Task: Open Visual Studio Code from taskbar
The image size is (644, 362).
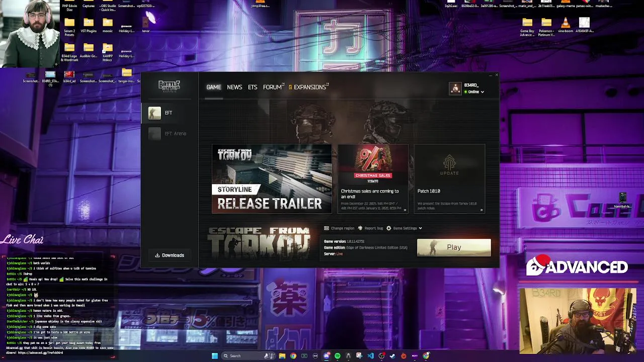Action: (x=371, y=356)
